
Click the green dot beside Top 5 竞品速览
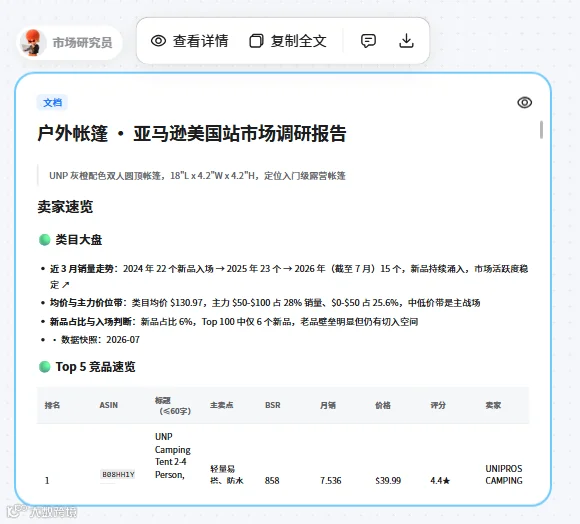pyautogui.click(x=44, y=367)
